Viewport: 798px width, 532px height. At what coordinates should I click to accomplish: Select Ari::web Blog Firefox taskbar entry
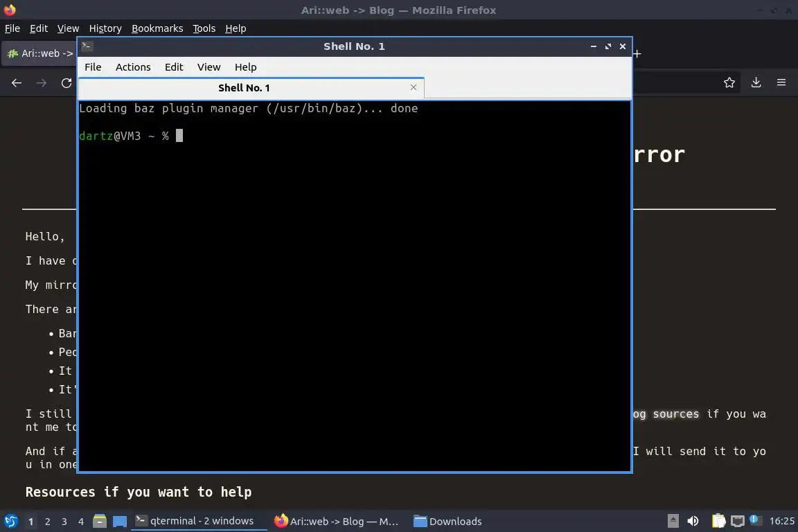point(337,521)
